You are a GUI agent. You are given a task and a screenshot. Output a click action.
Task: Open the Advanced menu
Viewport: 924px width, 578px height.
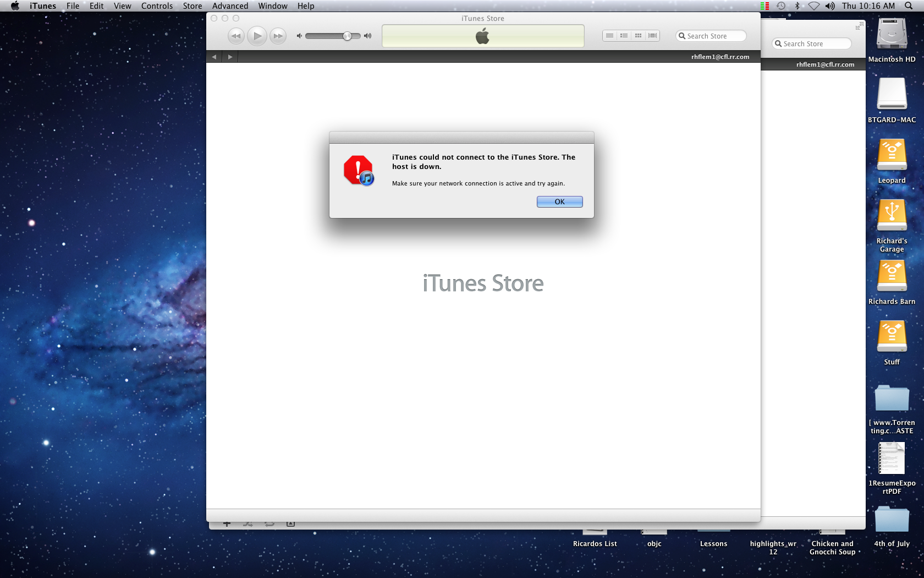(230, 6)
